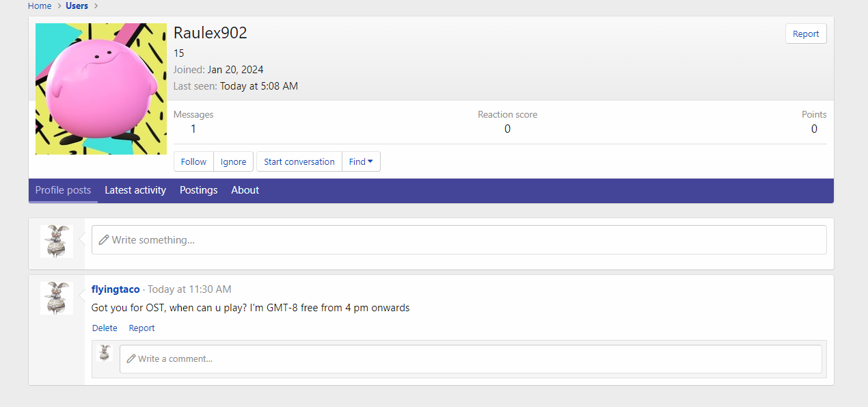The image size is (868, 407).
Task: Click the small avatar beside the comment box
Action: click(x=105, y=353)
